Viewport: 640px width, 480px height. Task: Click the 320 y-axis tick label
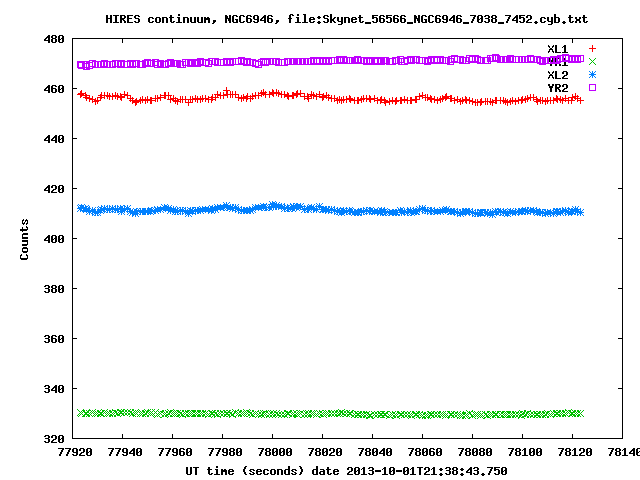point(54,439)
